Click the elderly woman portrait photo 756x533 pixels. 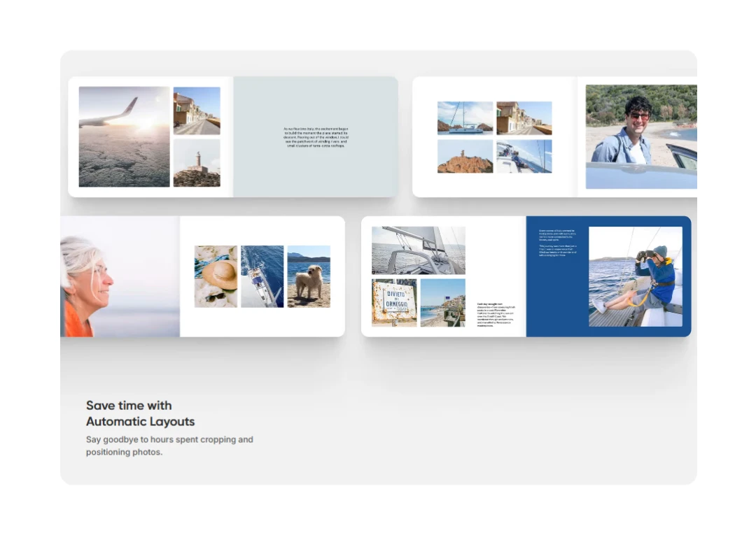(115, 275)
